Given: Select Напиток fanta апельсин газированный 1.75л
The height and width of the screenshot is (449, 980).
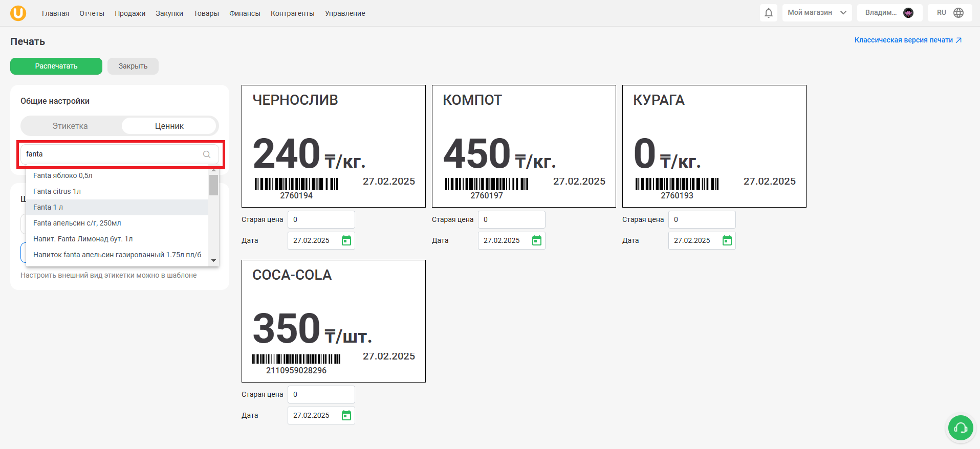Looking at the screenshot, I should [117, 255].
